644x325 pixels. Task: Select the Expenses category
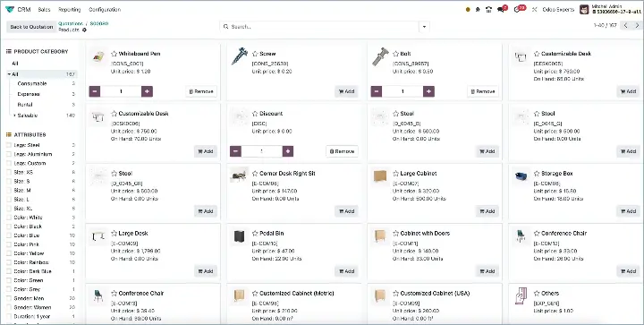tap(29, 95)
